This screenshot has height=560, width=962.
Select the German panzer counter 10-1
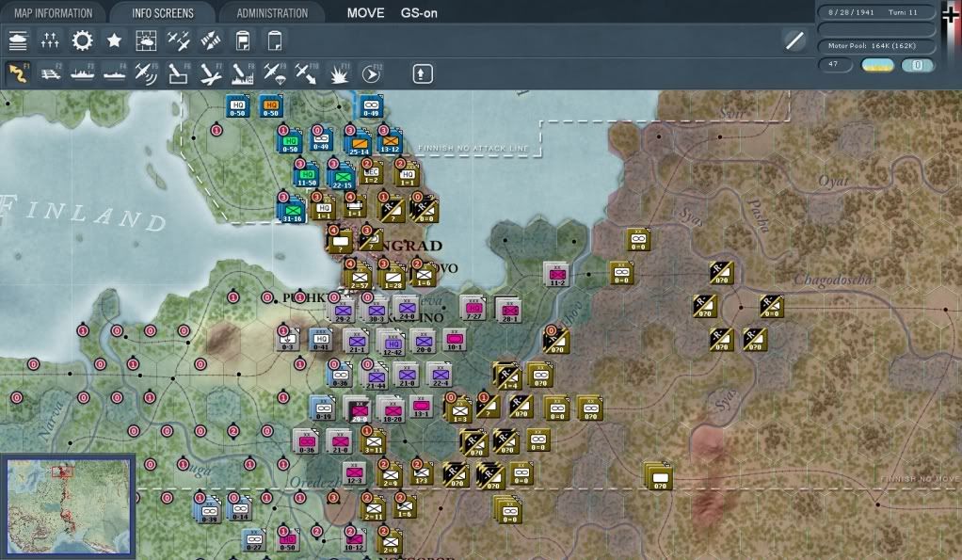tap(454, 339)
